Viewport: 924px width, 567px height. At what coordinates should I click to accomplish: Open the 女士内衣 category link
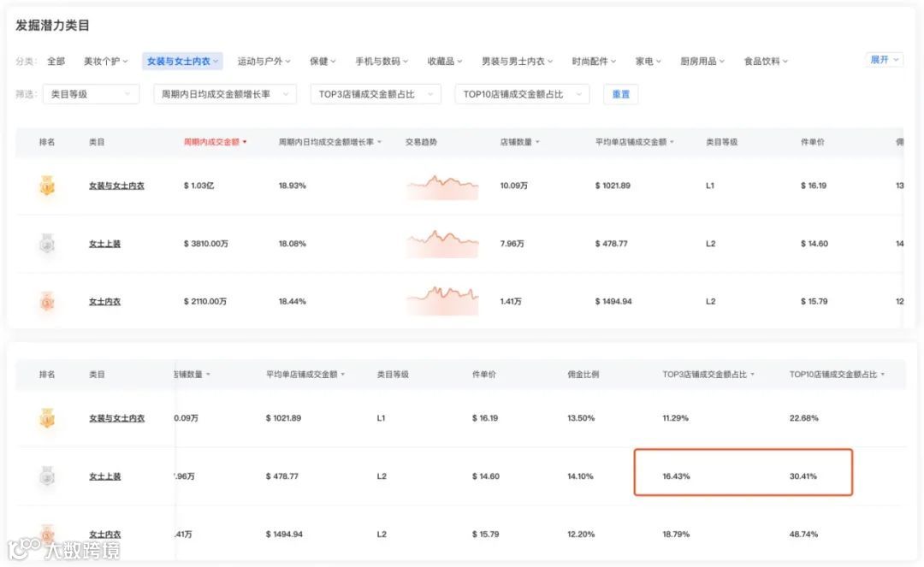point(104,300)
